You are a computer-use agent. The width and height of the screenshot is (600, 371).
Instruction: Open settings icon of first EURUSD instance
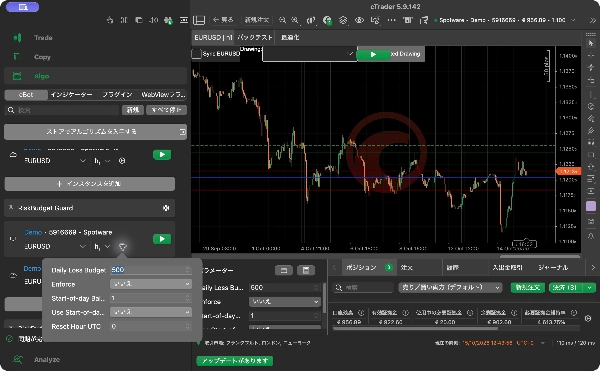coord(122,161)
